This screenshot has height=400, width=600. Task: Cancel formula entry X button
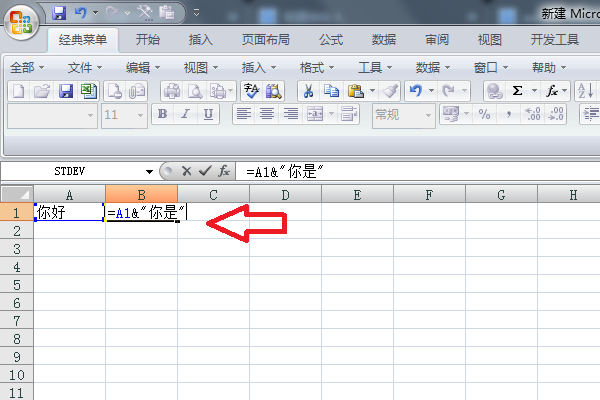(186, 171)
